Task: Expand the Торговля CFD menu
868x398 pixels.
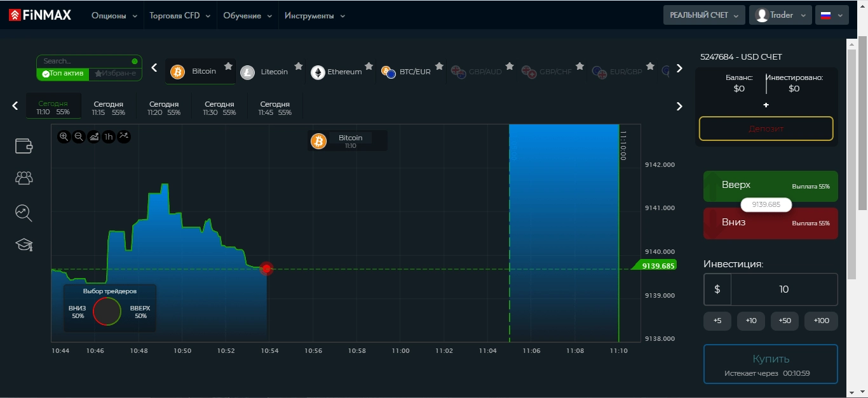Action: click(180, 16)
